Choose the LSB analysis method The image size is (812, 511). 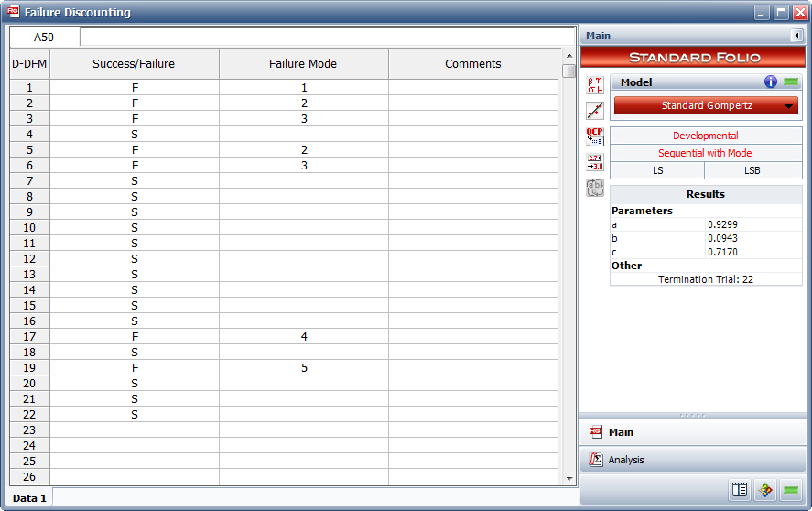click(753, 170)
